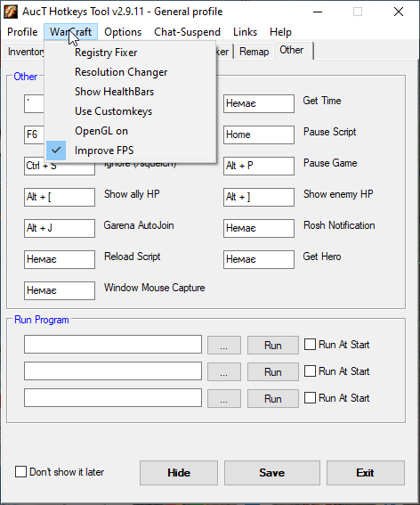The image size is (420, 505).
Task: Click the Reload Script hotkey field
Action: 60,259
